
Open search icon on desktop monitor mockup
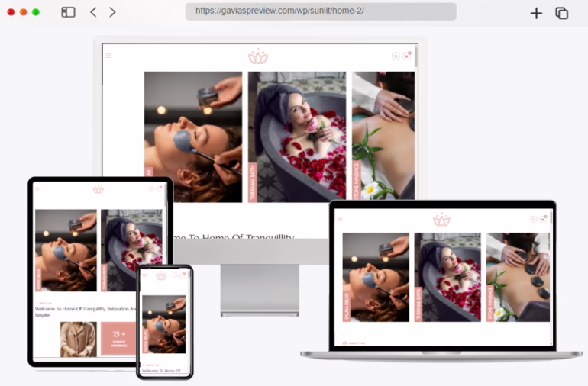point(396,56)
